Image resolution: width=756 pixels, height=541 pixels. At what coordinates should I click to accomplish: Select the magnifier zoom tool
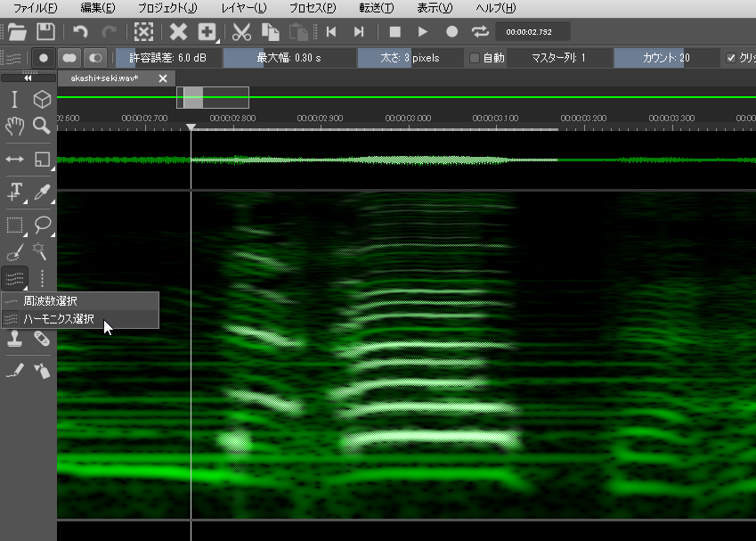[x=42, y=126]
